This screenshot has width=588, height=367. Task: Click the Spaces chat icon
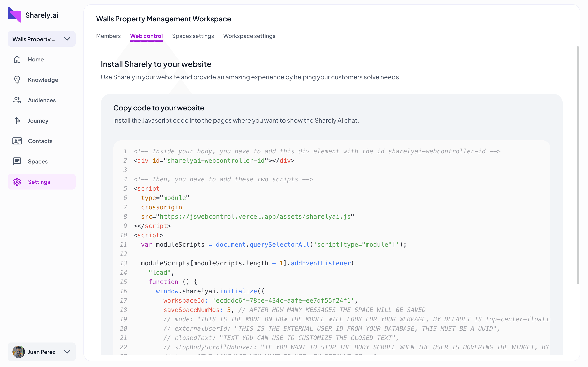pos(17,161)
